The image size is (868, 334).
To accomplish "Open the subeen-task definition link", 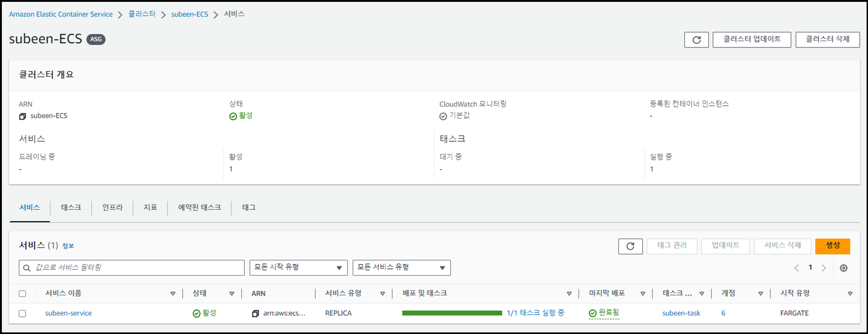I will pos(681,313).
